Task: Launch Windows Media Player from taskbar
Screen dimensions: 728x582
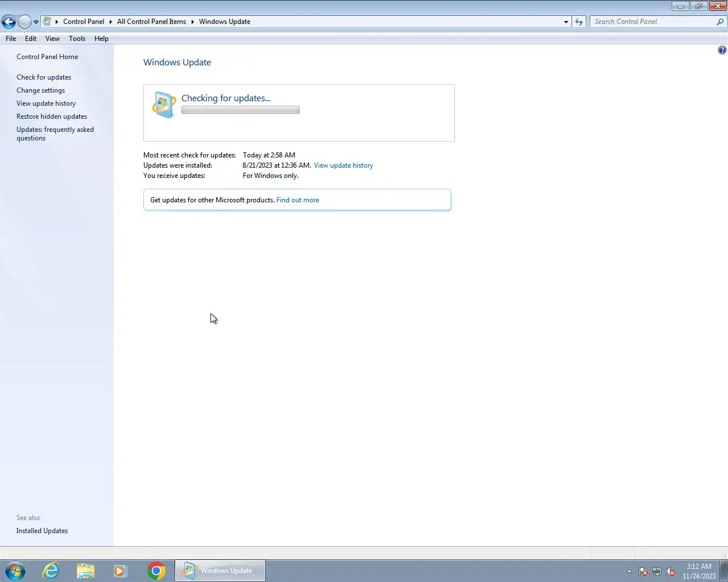Action: tap(121, 571)
